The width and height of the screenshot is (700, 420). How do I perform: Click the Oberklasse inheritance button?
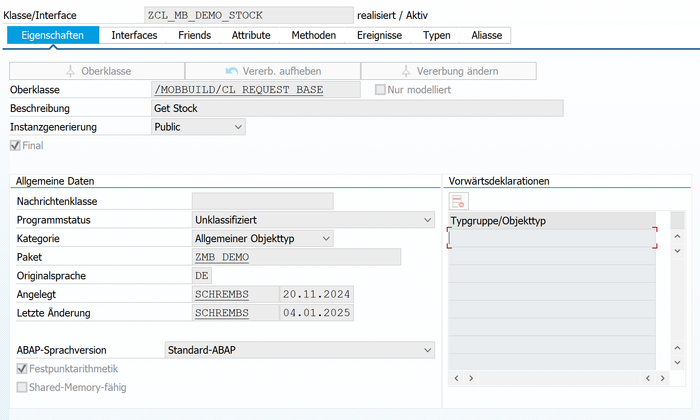click(x=96, y=71)
